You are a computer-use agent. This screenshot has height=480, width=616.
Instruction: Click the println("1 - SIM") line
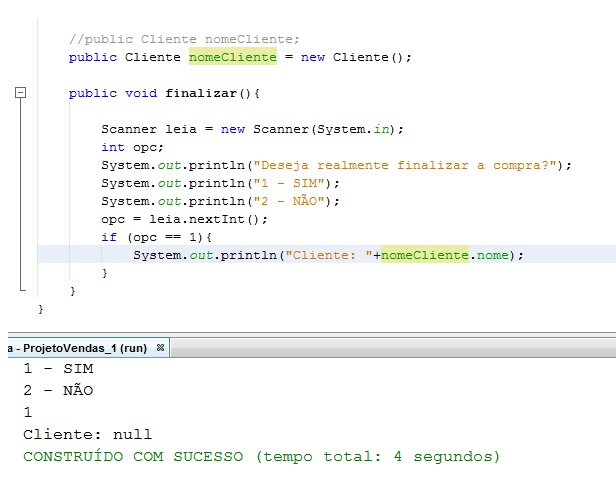(x=220, y=183)
